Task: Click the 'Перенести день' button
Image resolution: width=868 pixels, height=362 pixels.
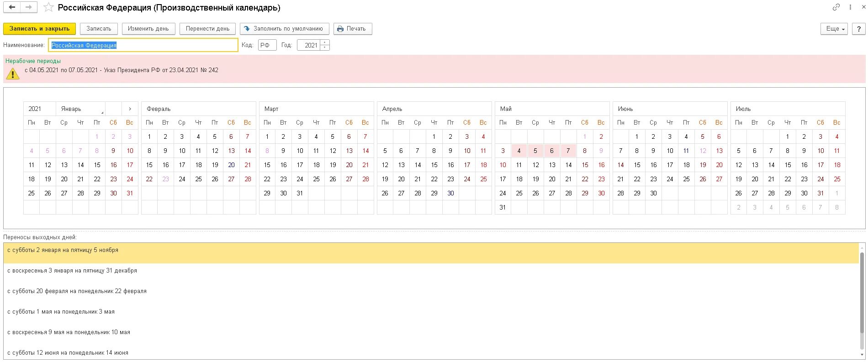Action: click(x=207, y=28)
